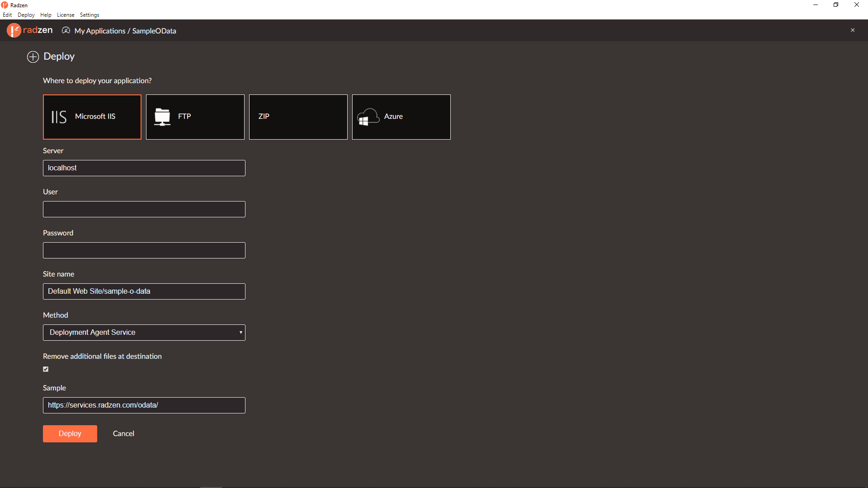Select ZIP deployment target

[x=298, y=116]
